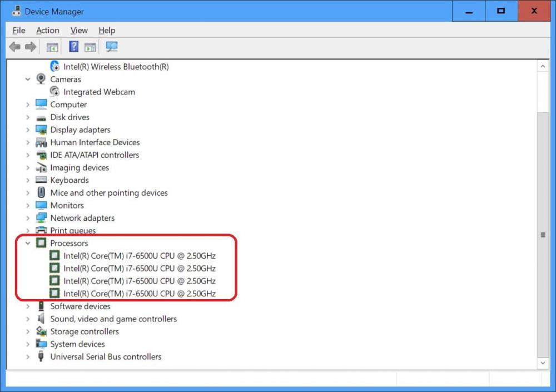The image size is (556, 392).
Task: Minimize the Device Manager window
Action: click(469, 11)
